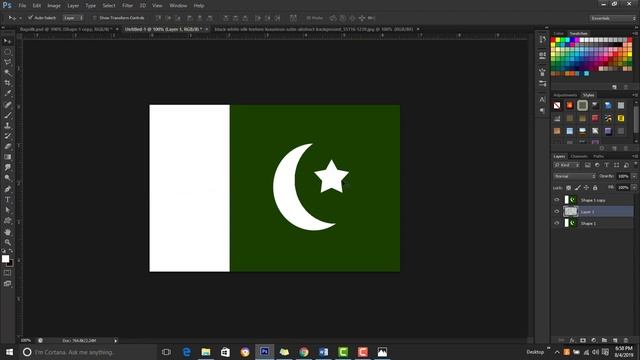Click the layer style fx icon
Viewport: 640px width, 360px height.
click(x=572, y=340)
